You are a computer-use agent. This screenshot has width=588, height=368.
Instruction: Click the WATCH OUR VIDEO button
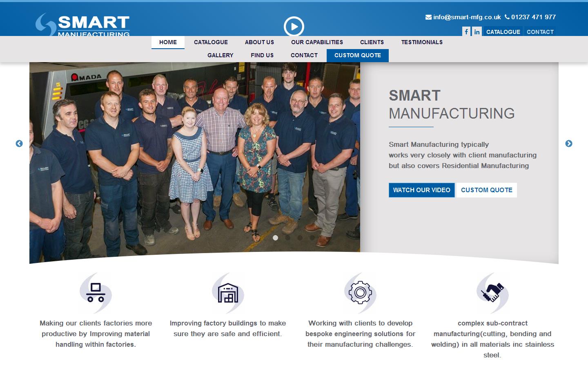tap(421, 190)
